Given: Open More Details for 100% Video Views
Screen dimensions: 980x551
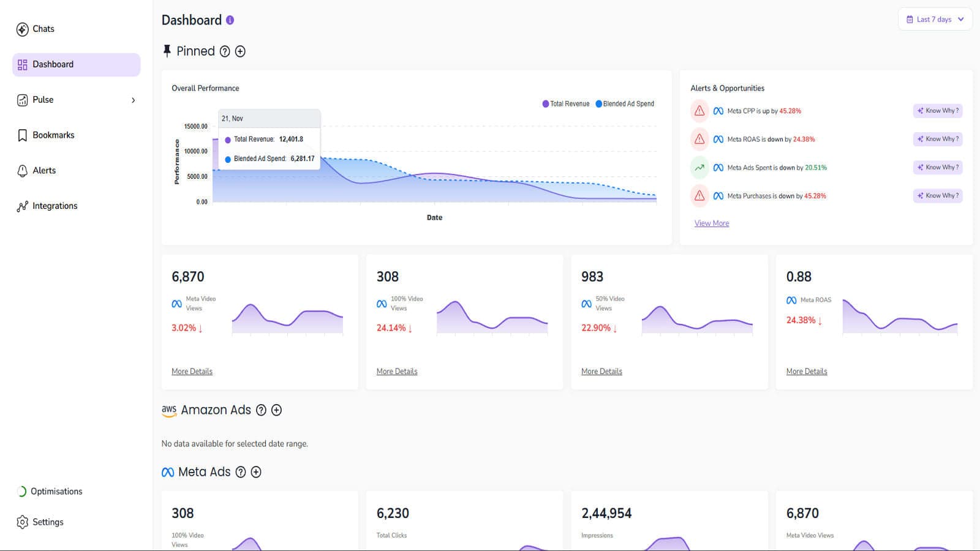Looking at the screenshot, I should coord(397,372).
